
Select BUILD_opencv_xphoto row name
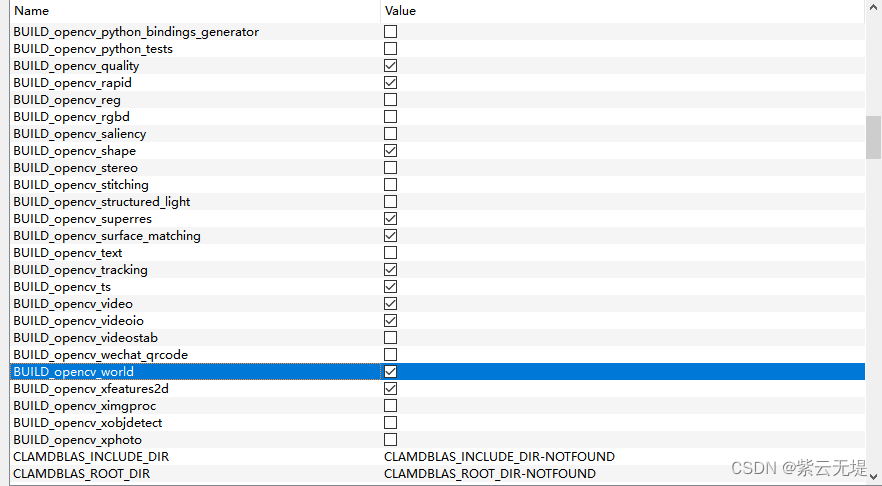[78, 439]
